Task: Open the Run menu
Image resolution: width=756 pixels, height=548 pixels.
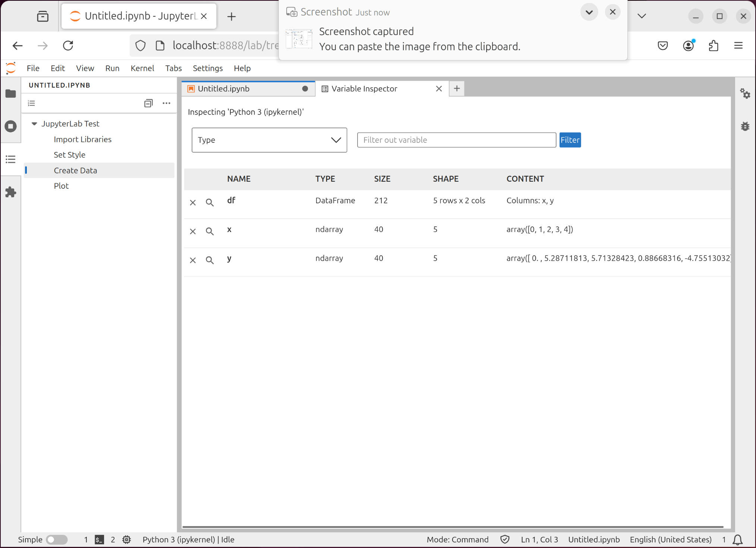Action: coord(112,68)
